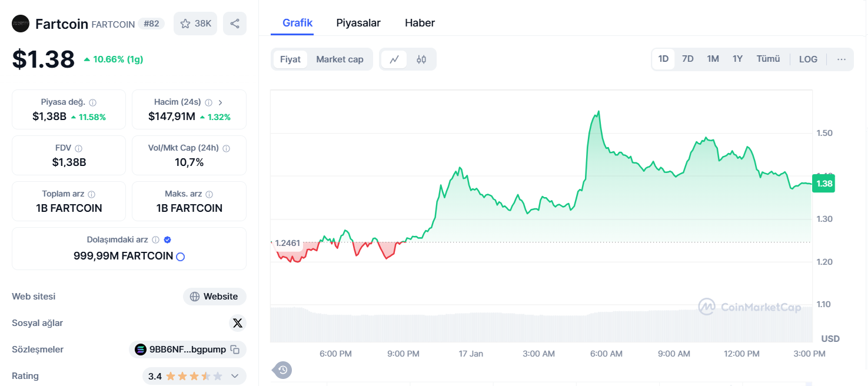Viewport: 868px width, 386px height.
Task: Open the Website link button
Action: point(215,297)
